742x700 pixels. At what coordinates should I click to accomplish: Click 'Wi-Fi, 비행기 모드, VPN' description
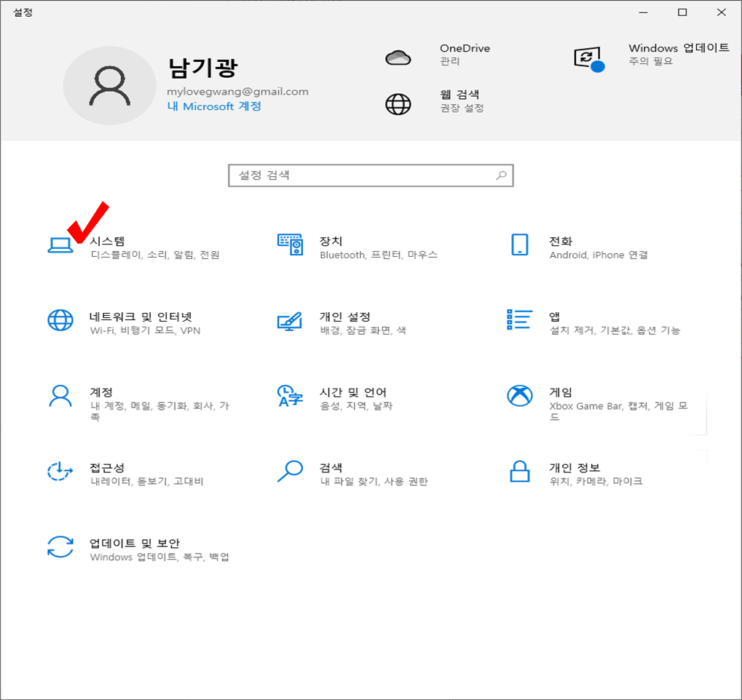pyautogui.click(x=146, y=330)
